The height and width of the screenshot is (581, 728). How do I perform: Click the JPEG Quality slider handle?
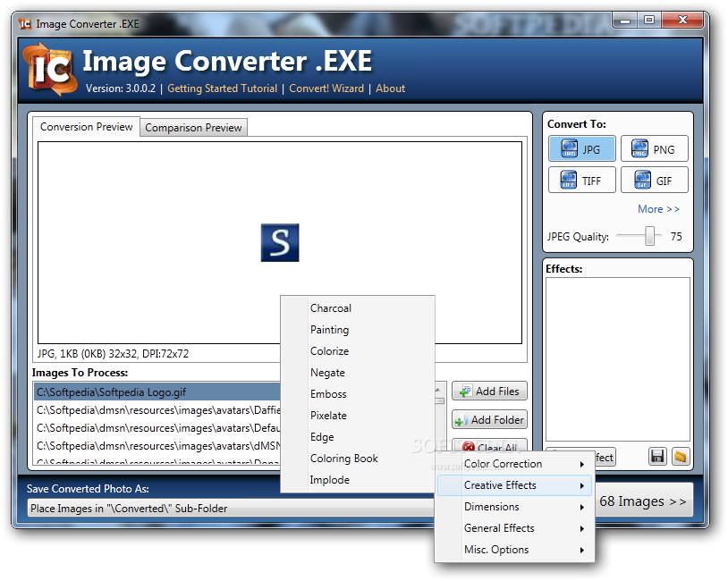coord(649,236)
